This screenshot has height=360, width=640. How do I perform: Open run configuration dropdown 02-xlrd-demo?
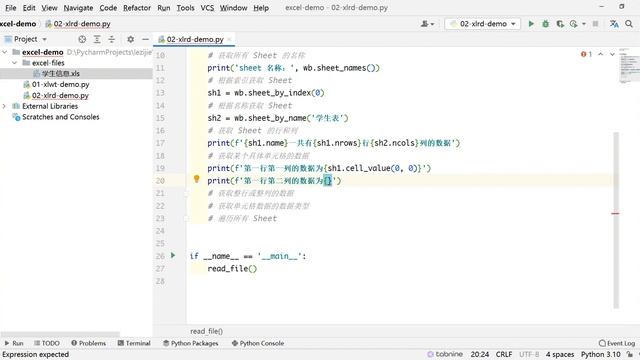point(483,24)
